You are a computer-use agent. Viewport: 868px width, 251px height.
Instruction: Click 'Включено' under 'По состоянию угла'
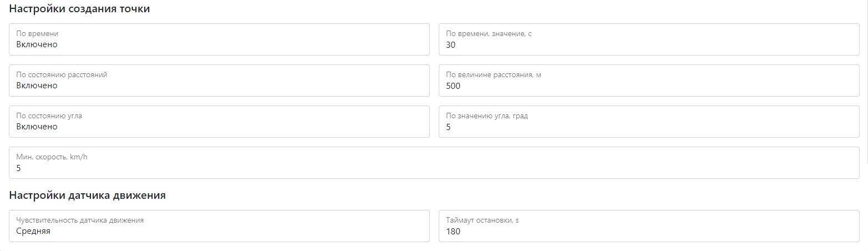(x=37, y=127)
